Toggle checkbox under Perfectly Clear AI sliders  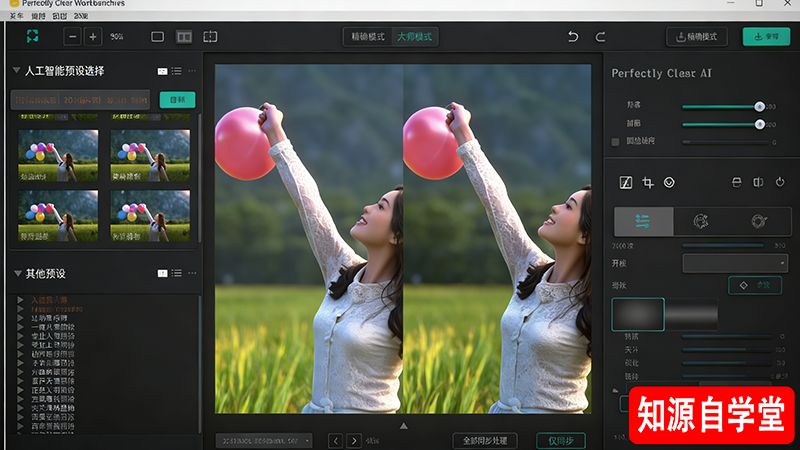tap(616, 142)
